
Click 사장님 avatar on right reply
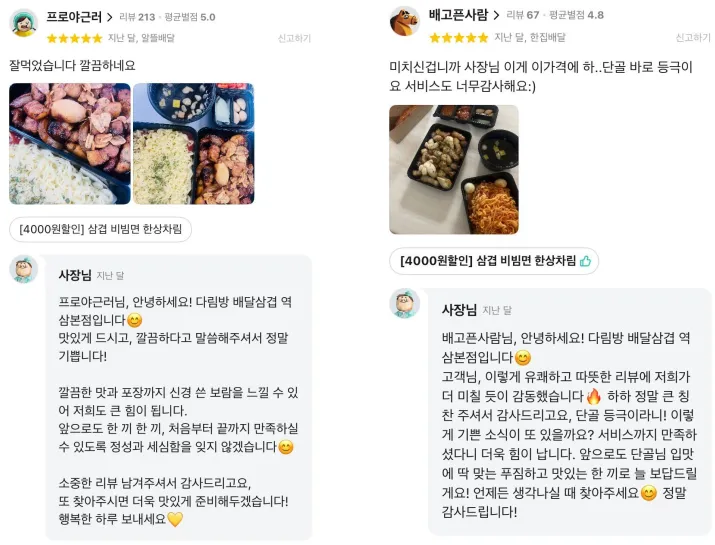[x=404, y=303]
